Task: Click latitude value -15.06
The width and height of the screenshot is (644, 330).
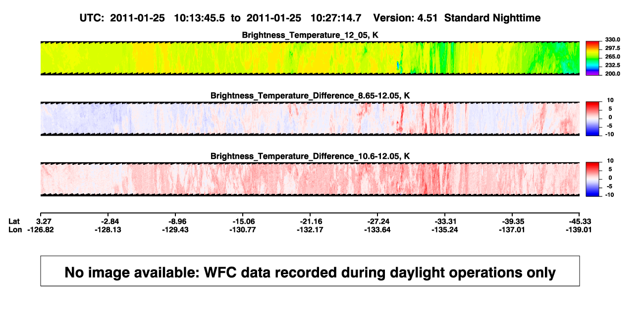Action: tap(243, 221)
